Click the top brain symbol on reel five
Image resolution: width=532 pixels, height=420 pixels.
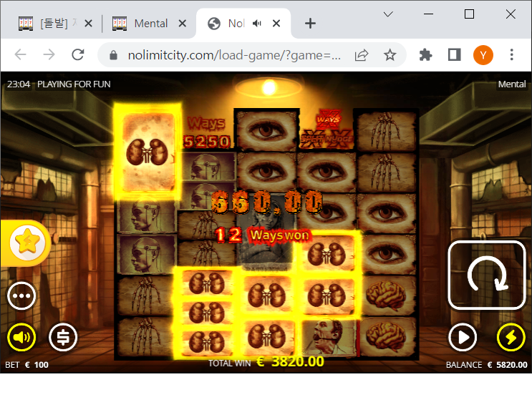tap(386, 296)
